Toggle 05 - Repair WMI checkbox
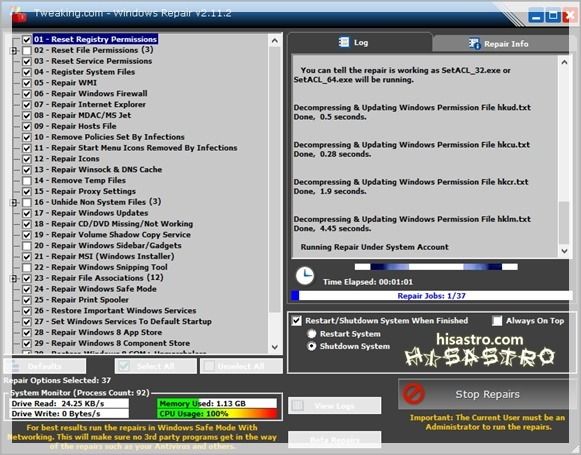 point(27,83)
